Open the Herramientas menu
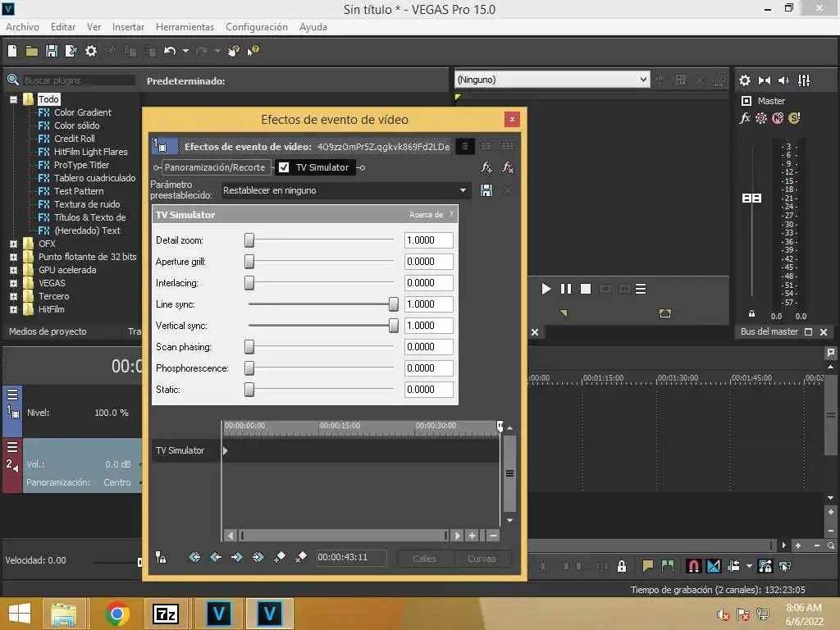This screenshot has height=630, width=840. [185, 27]
